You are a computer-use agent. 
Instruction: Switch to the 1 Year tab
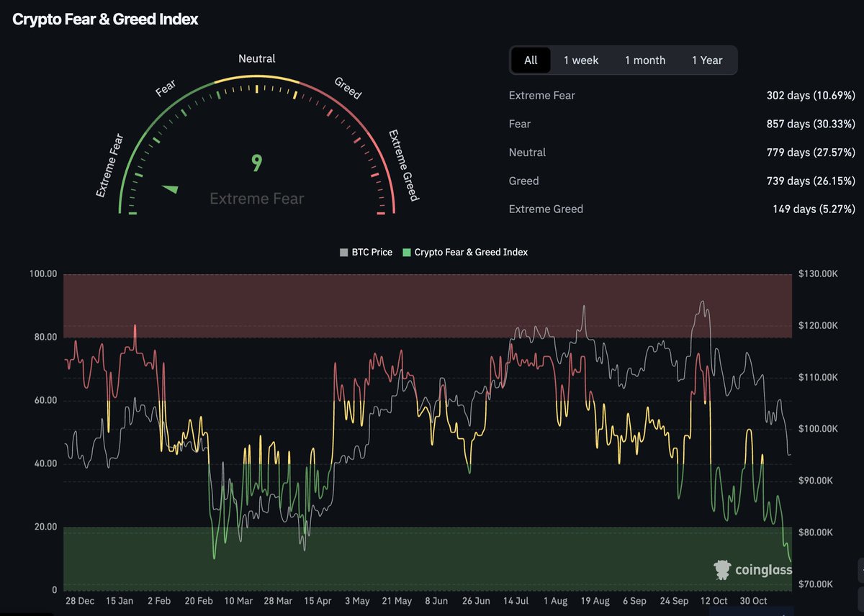coord(707,60)
